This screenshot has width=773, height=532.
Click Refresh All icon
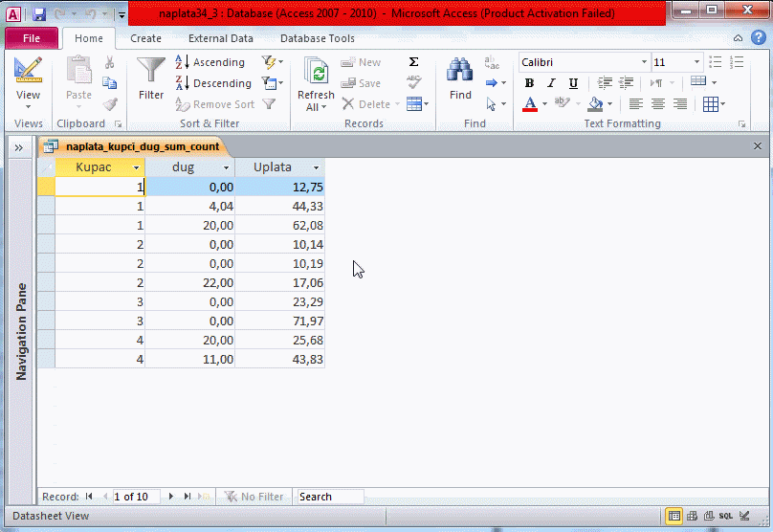tap(316, 72)
